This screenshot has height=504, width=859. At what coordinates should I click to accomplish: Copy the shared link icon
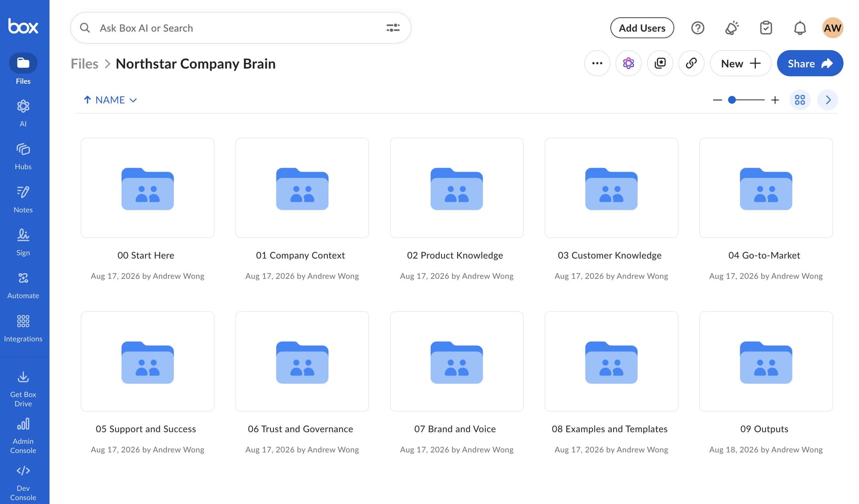(x=691, y=63)
